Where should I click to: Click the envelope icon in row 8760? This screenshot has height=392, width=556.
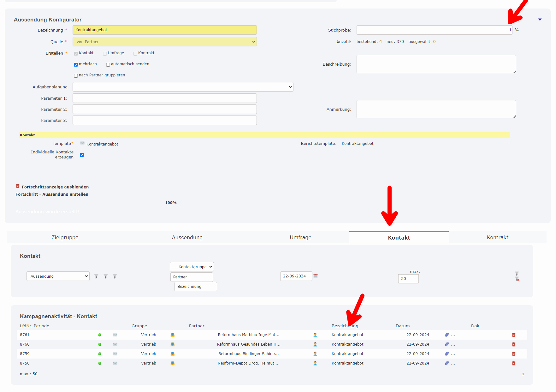[x=115, y=344]
